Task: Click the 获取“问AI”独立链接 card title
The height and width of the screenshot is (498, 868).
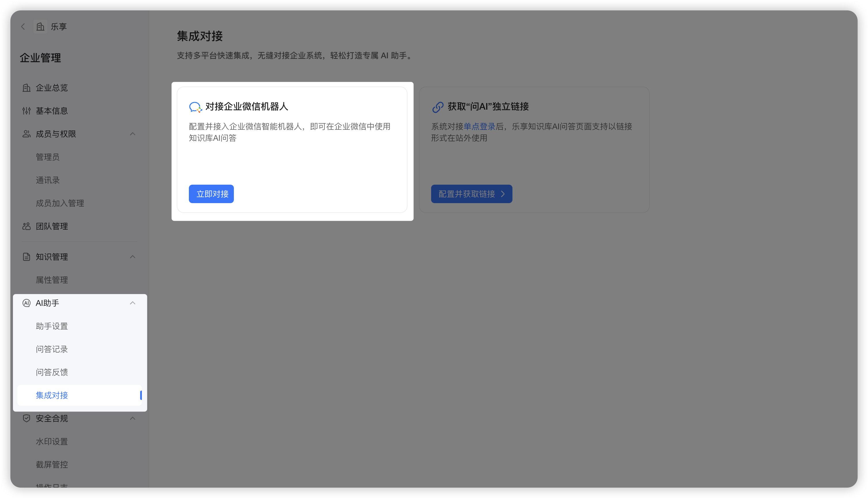Action: click(488, 107)
